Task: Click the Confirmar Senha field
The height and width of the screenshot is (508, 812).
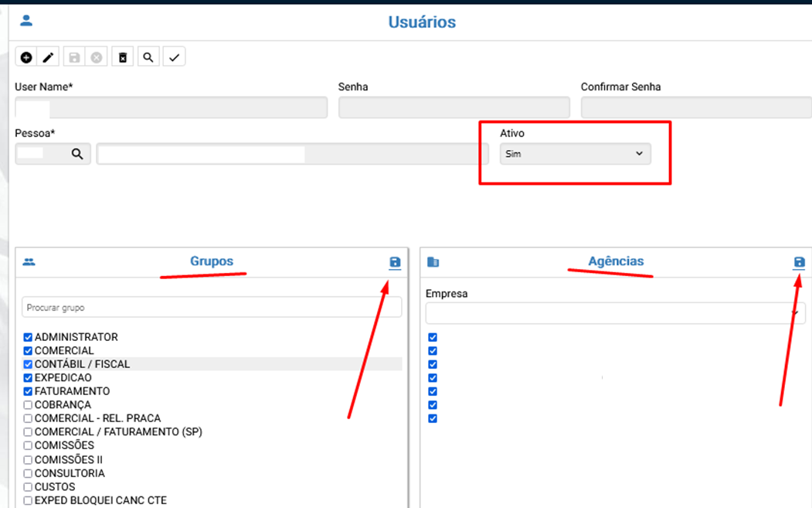Action: coord(695,107)
